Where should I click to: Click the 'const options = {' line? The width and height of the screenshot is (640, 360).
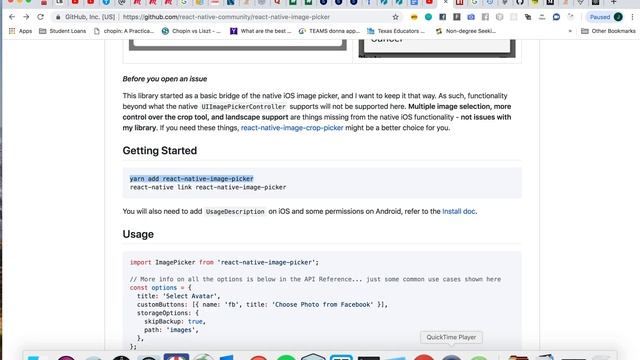pos(160,288)
